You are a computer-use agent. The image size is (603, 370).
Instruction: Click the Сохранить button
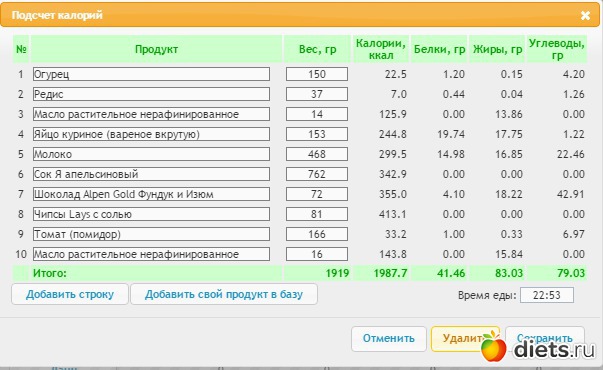pyautogui.click(x=545, y=338)
